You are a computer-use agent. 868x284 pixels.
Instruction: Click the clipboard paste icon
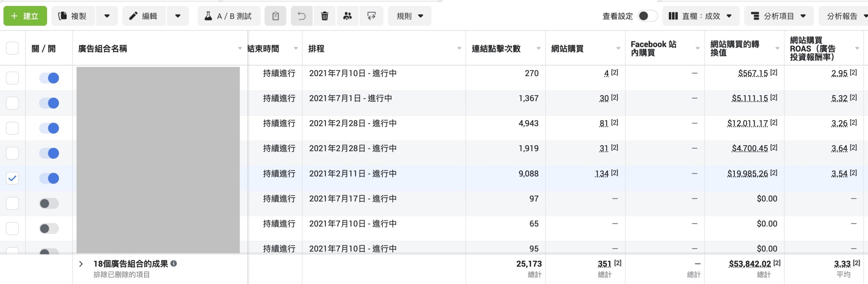(x=275, y=16)
